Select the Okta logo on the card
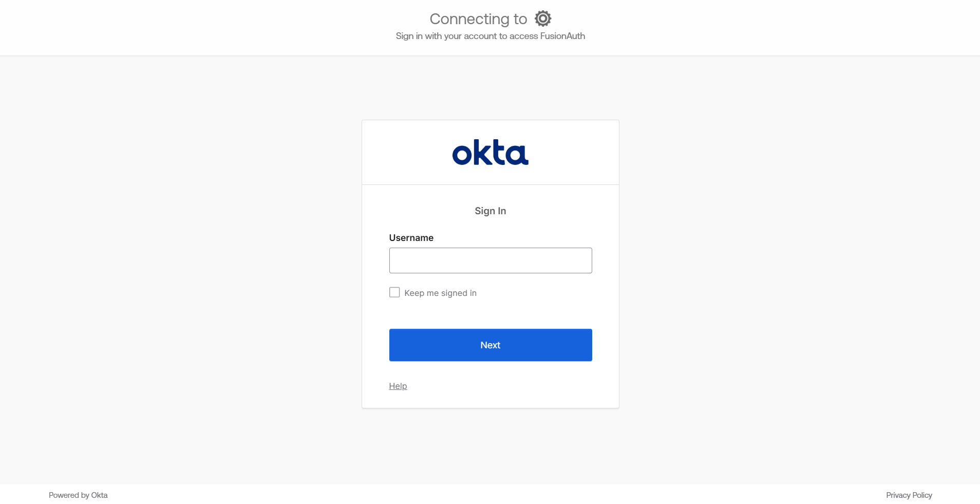Image resolution: width=980 pixels, height=504 pixels. (490, 152)
